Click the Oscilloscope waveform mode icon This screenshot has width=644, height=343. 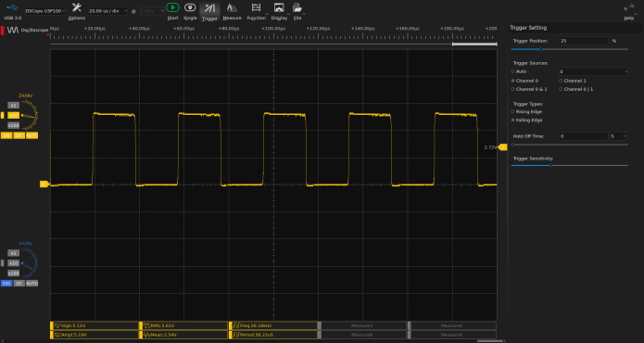[13, 30]
